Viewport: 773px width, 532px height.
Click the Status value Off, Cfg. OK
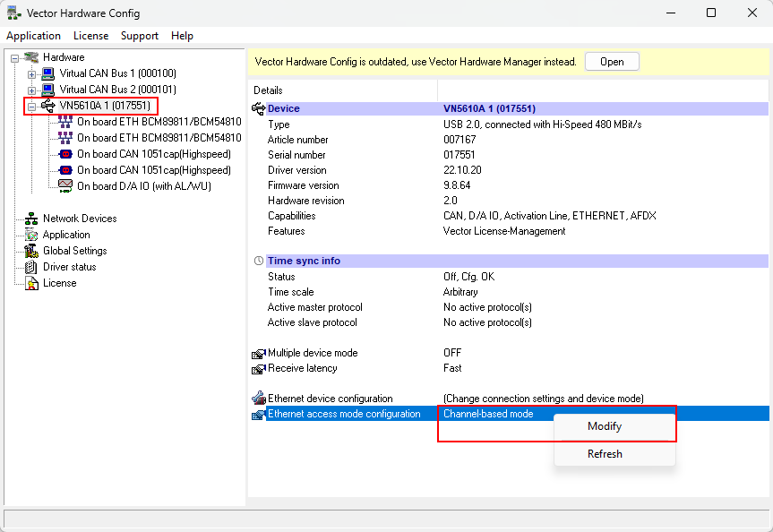468,277
